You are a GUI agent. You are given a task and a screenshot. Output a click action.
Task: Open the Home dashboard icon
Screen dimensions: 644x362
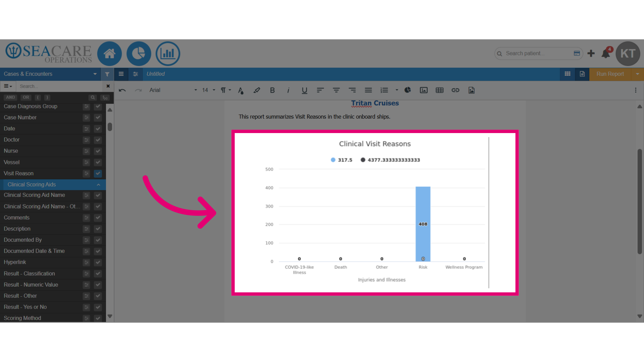click(109, 54)
